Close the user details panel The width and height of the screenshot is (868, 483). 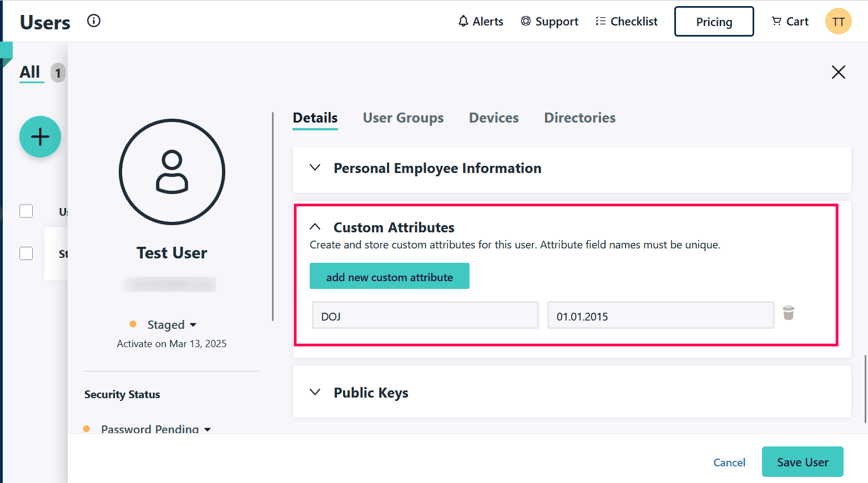point(838,72)
